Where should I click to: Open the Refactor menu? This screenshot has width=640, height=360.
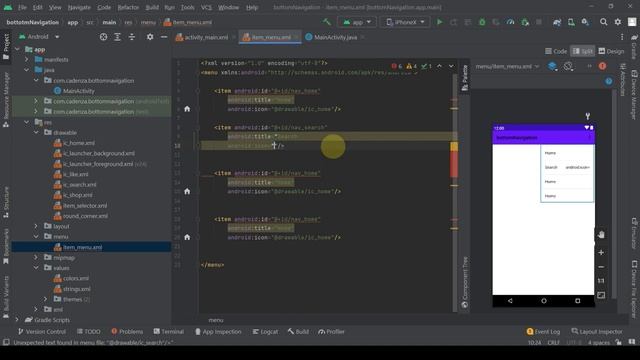coord(128,7)
